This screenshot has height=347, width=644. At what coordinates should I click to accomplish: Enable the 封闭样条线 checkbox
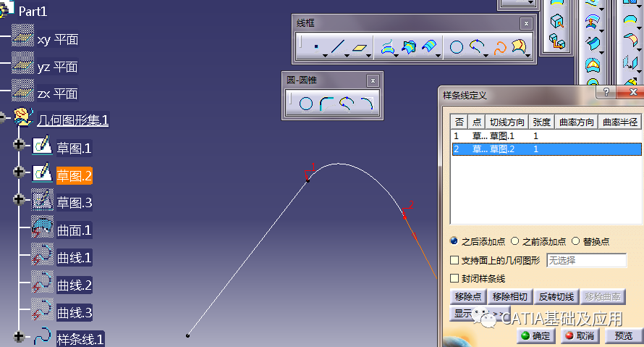coord(454,278)
